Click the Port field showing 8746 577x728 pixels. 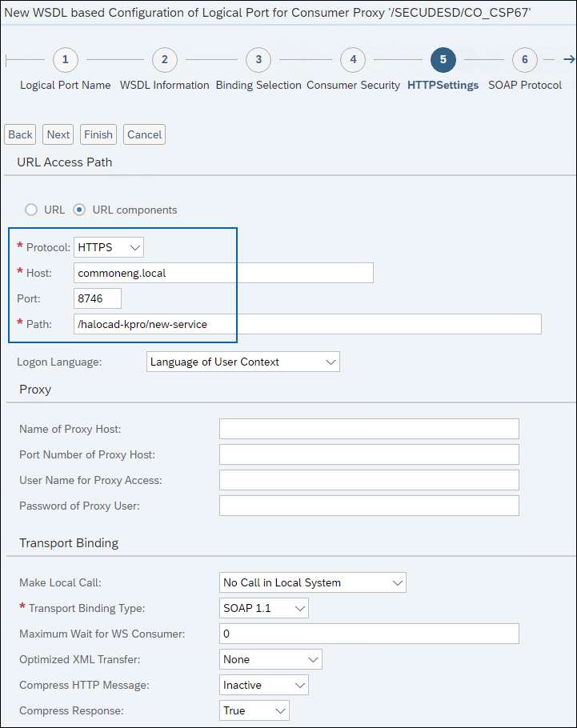98,298
